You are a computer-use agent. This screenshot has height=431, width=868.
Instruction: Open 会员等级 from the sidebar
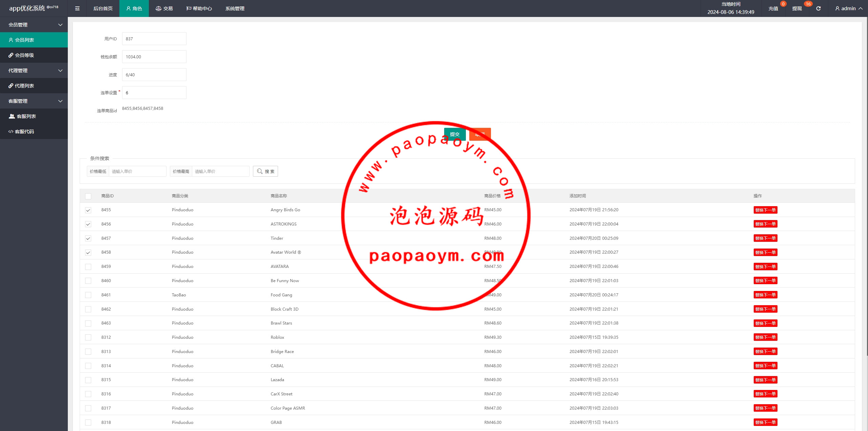pyautogui.click(x=24, y=55)
